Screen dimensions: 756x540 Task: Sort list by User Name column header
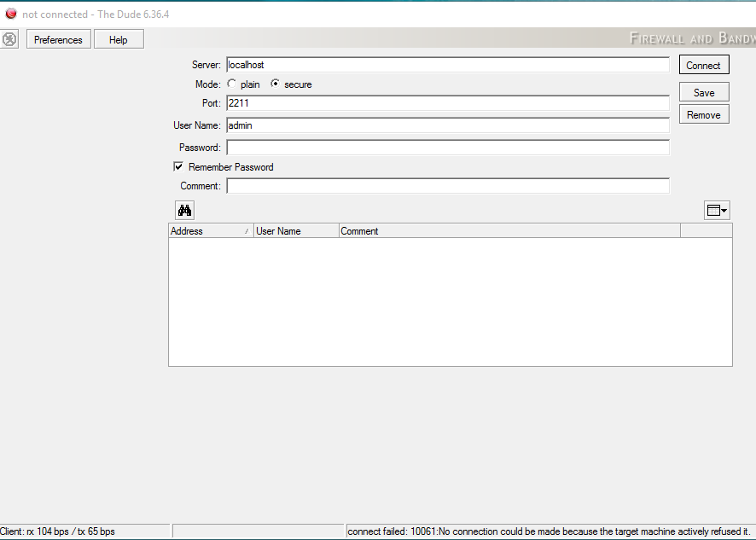(296, 231)
